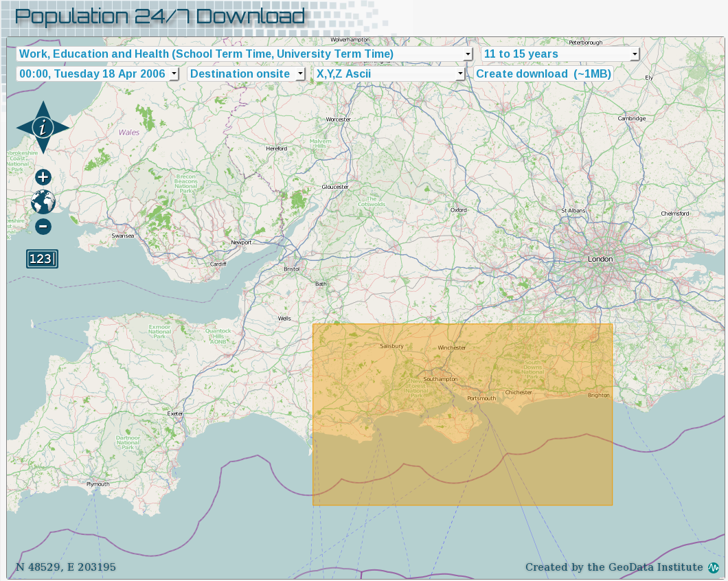
Task: Click the Brighton label on the map
Action: [x=598, y=395]
